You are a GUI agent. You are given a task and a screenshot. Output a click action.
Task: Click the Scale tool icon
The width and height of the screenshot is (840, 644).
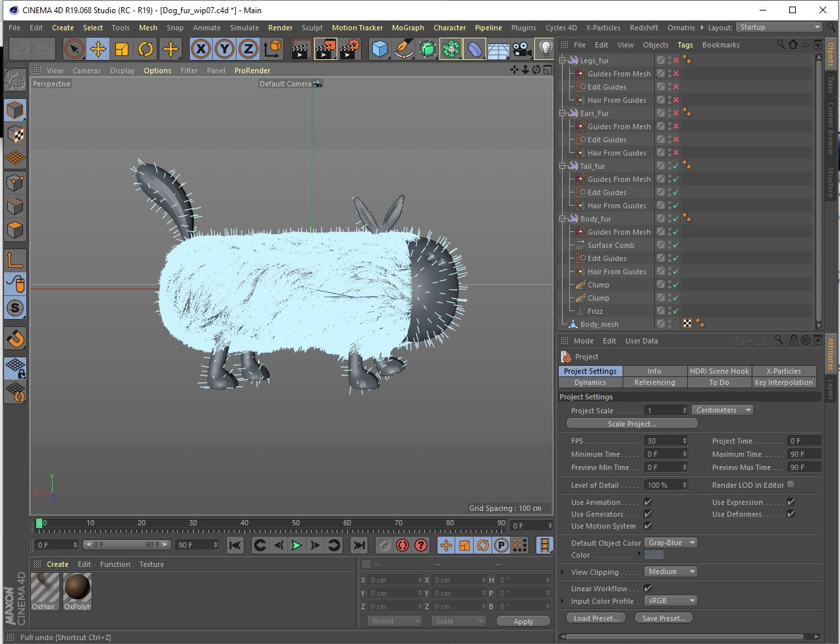122,49
